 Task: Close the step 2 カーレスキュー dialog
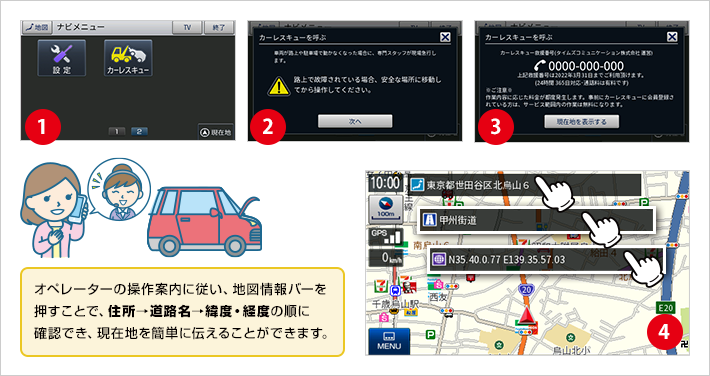445,37
